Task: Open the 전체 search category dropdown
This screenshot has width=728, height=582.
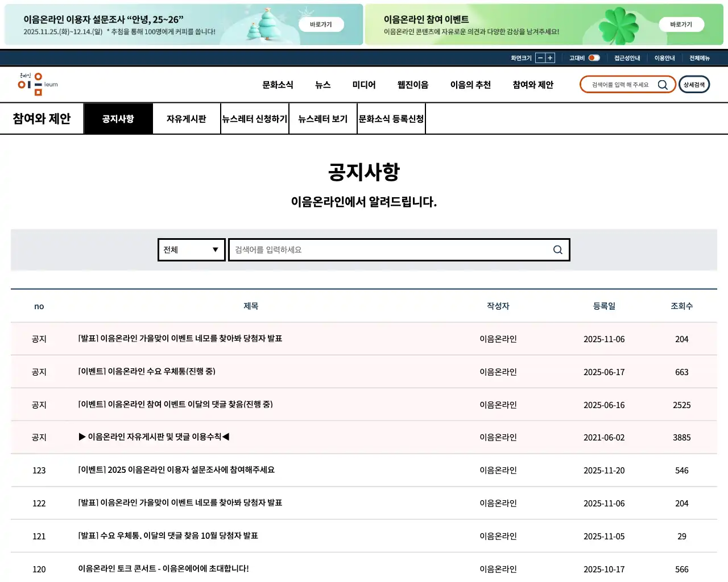Action: pos(191,250)
